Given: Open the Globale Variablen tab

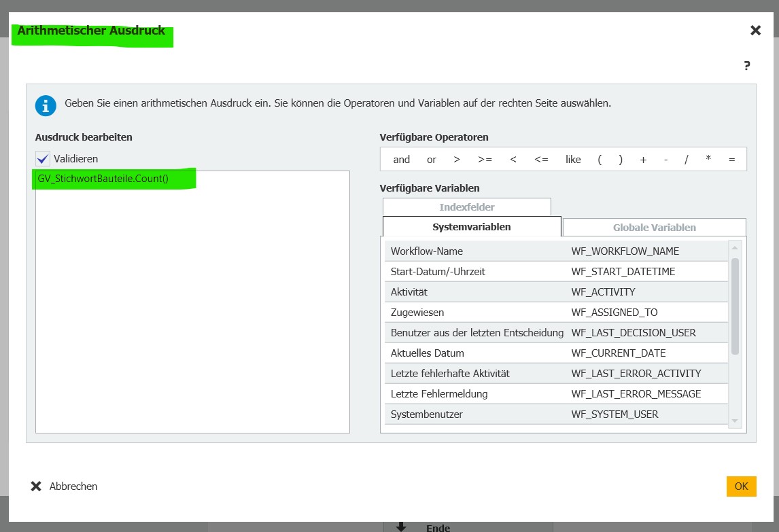Looking at the screenshot, I should (x=654, y=228).
